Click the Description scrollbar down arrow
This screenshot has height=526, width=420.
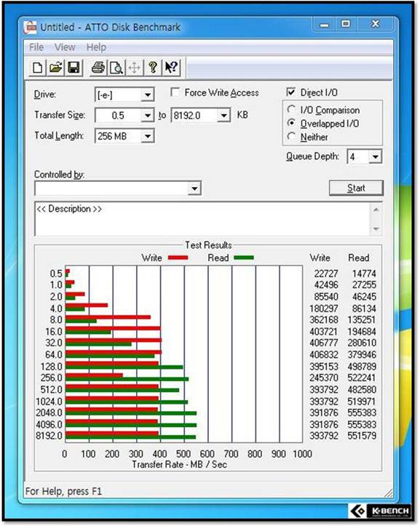click(x=376, y=228)
